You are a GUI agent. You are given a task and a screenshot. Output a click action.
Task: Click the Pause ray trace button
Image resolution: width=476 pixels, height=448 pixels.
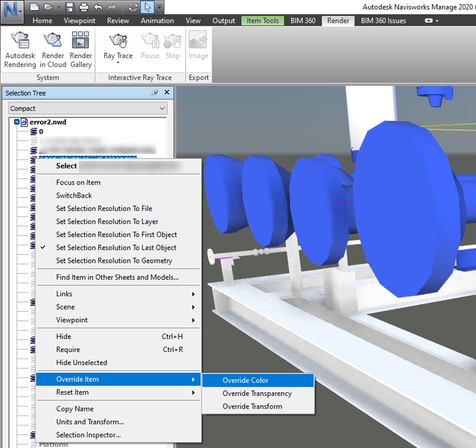pyautogui.click(x=150, y=46)
